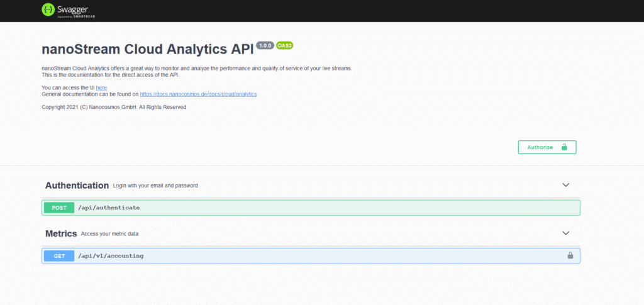Click the Metrics section heading
Image resolution: width=644 pixels, height=305 pixels.
pos(61,233)
